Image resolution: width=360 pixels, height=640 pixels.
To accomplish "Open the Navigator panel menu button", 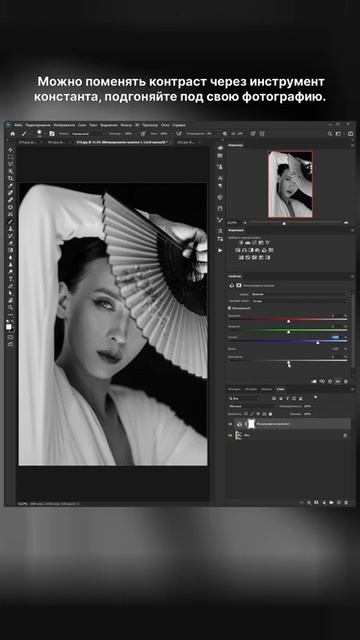I will click(352, 144).
